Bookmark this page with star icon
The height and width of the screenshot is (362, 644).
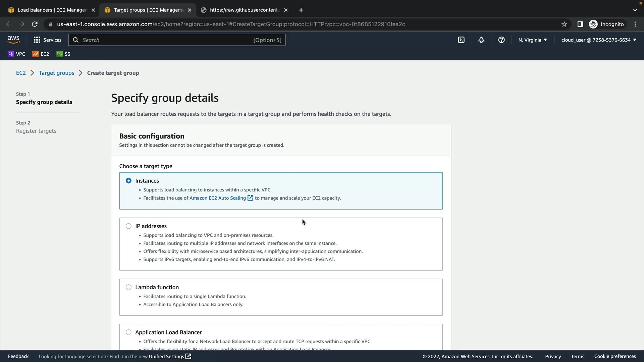564,24
